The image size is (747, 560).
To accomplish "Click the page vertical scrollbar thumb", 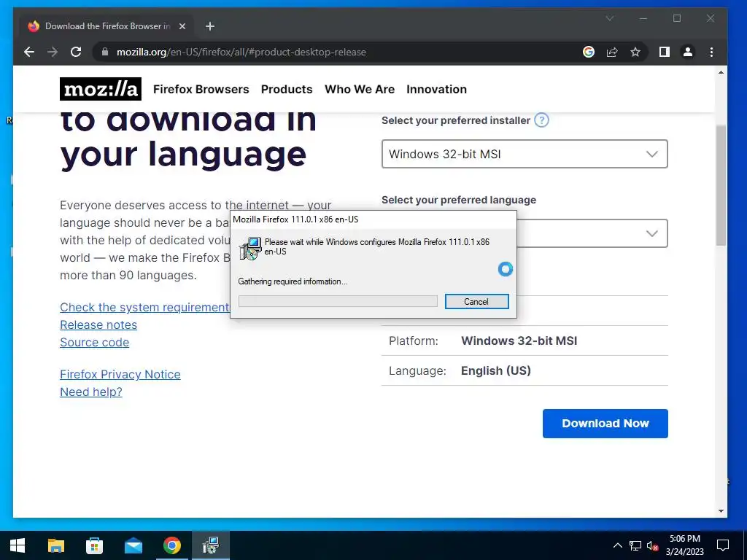I will [x=721, y=185].
